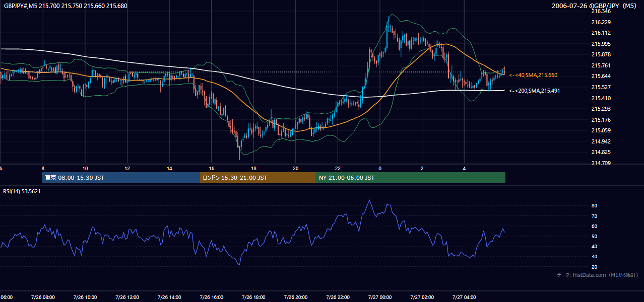Click the 7/27 00:00 time axis label

pyautogui.click(x=380, y=297)
